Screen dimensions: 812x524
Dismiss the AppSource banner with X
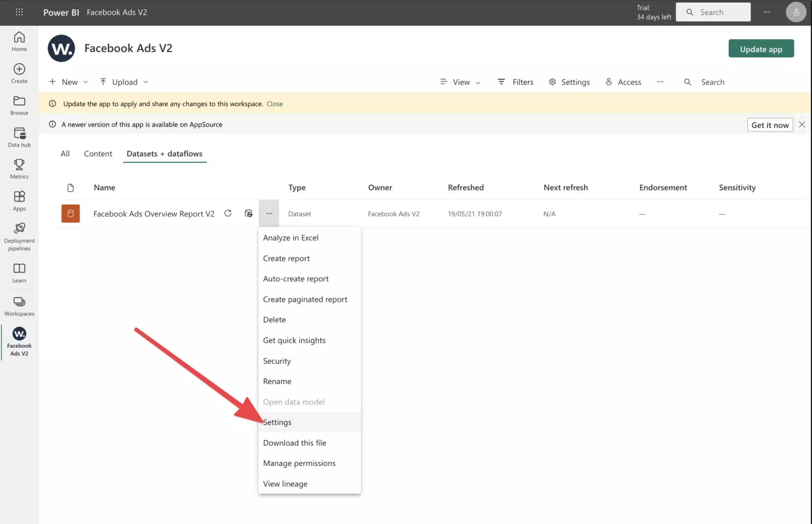coord(802,124)
